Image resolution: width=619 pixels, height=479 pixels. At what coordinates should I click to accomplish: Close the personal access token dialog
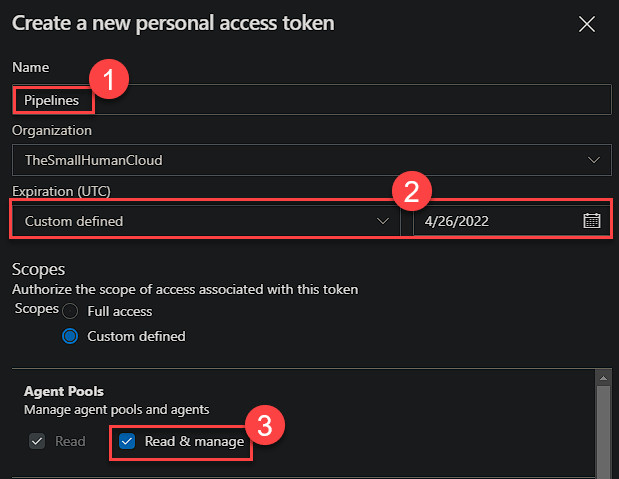click(586, 23)
